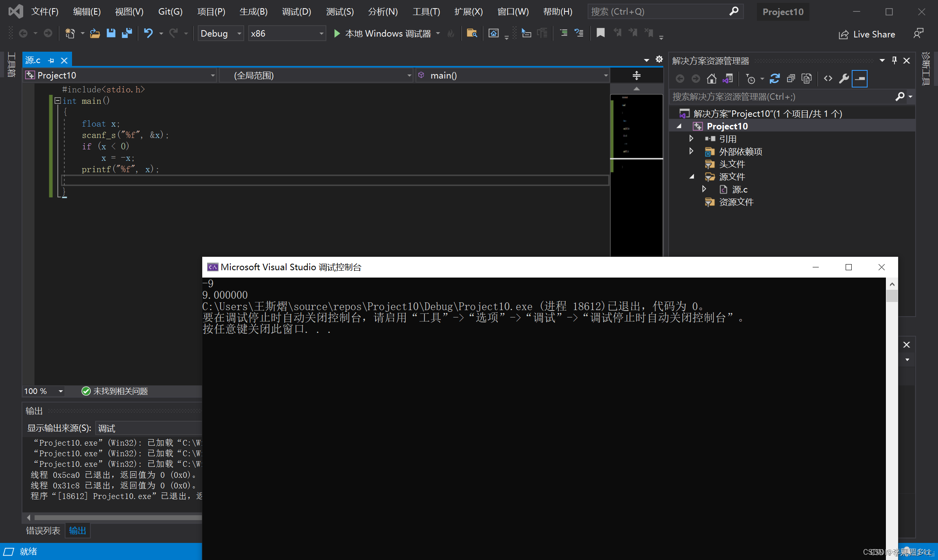The height and width of the screenshot is (560, 938).
Task: Open the Undo action toolbar icon
Action: [148, 34]
